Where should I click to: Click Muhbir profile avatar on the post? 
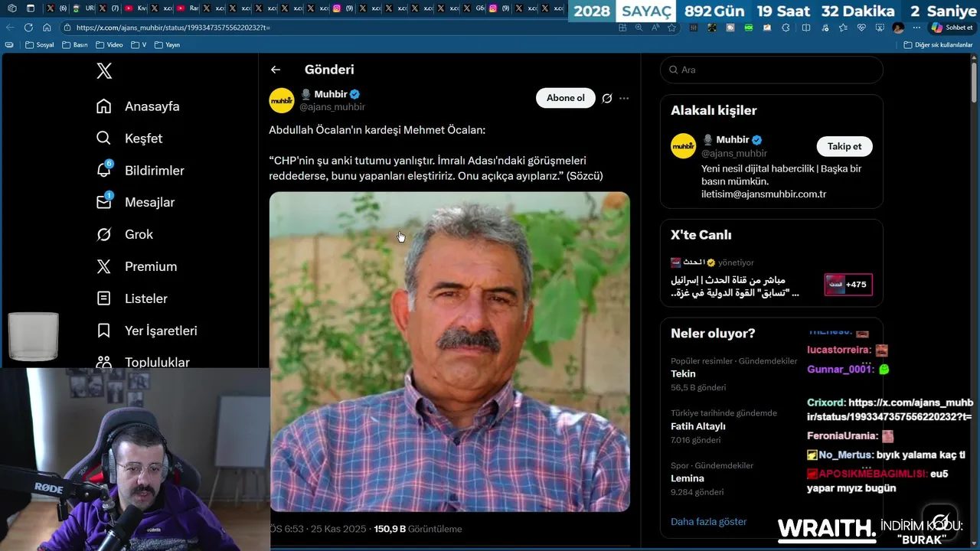(x=282, y=100)
